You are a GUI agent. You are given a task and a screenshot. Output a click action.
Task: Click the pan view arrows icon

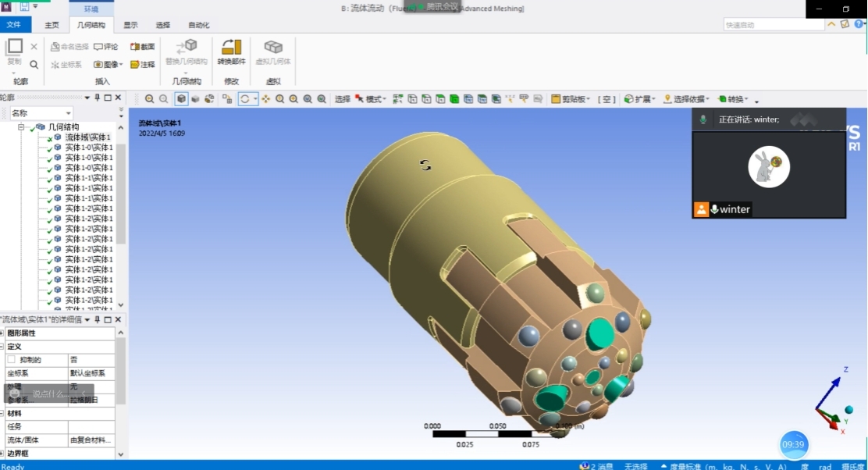pos(266,99)
